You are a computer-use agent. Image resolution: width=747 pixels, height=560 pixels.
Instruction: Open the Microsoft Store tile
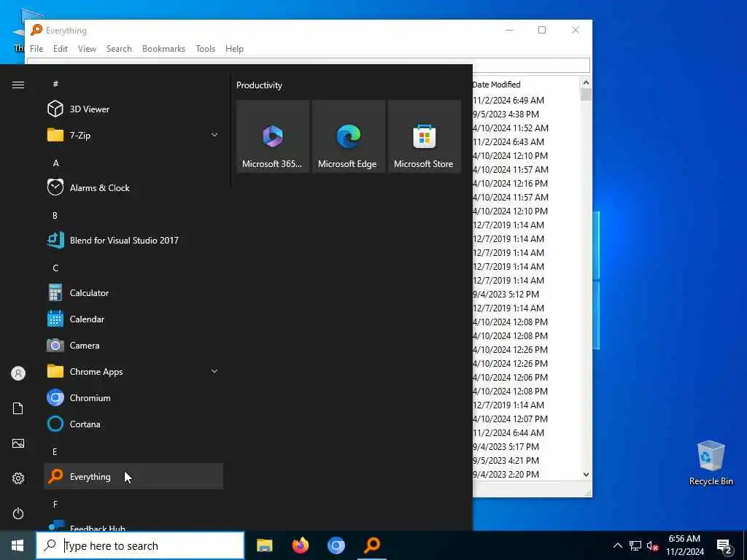tap(424, 136)
